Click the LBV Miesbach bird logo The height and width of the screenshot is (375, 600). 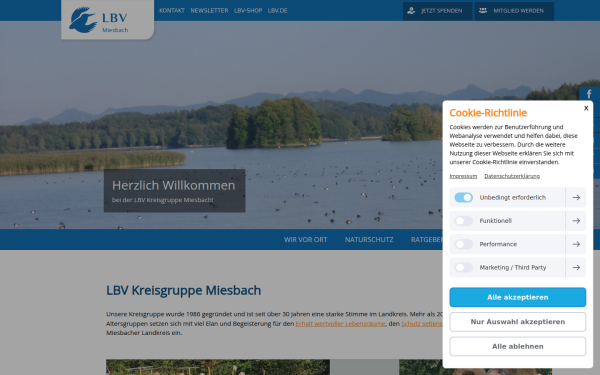click(99, 20)
